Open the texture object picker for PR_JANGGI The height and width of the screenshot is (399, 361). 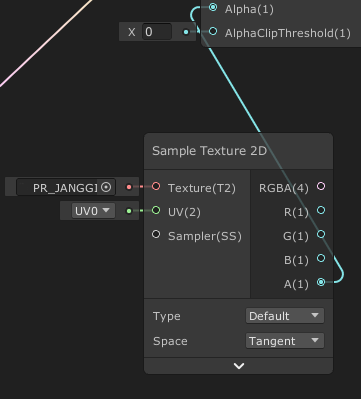click(x=106, y=187)
